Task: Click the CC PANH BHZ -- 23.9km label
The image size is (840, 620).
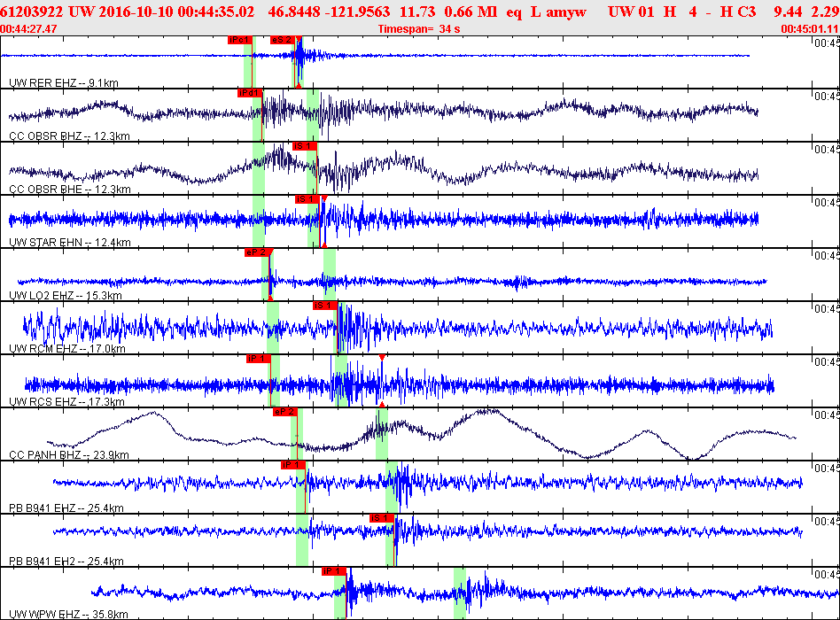Action: [x=69, y=455]
